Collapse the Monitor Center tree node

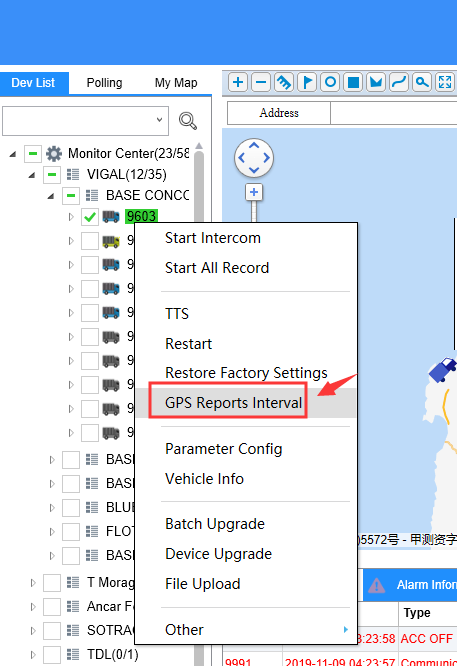(x=13, y=154)
